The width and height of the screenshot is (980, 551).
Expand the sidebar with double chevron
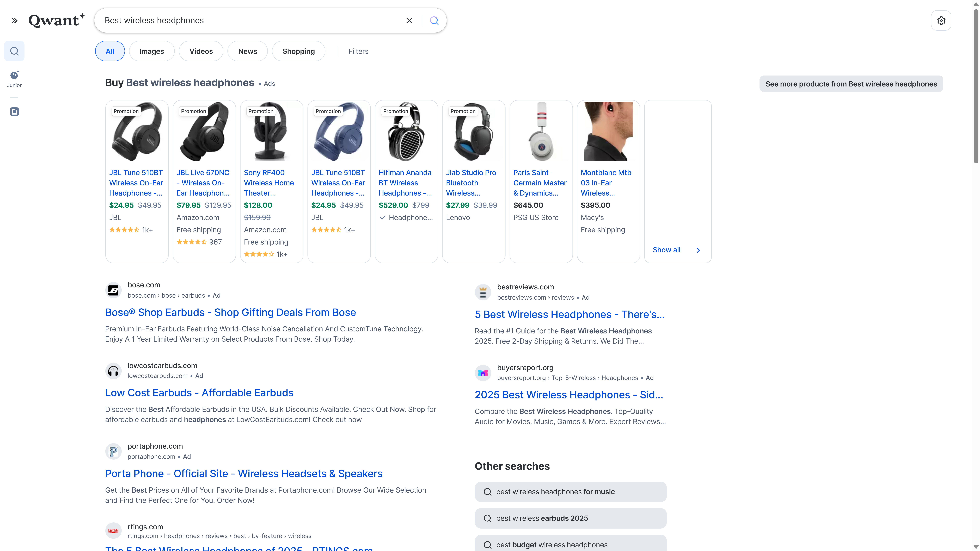click(14, 21)
